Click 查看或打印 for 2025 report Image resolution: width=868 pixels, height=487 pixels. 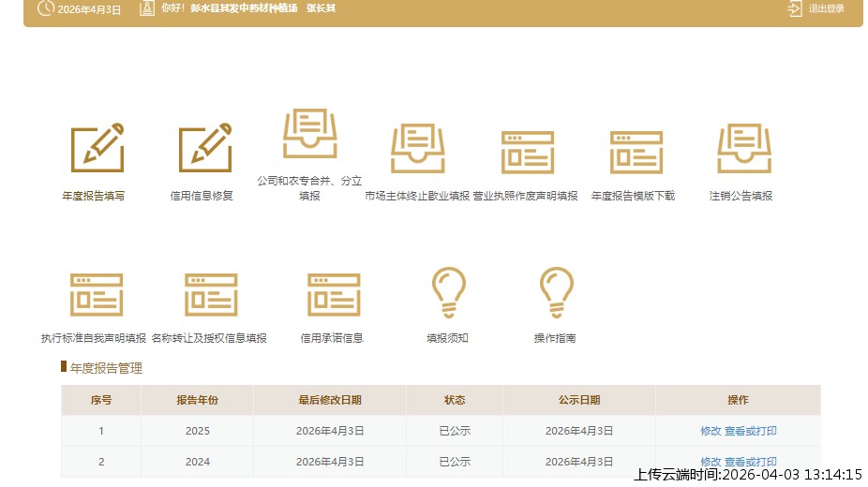pos(750,432)
